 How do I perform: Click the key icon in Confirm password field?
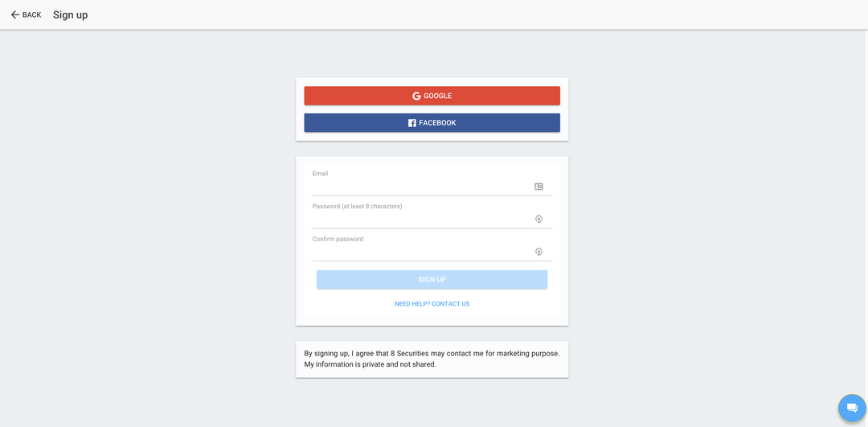538,252
